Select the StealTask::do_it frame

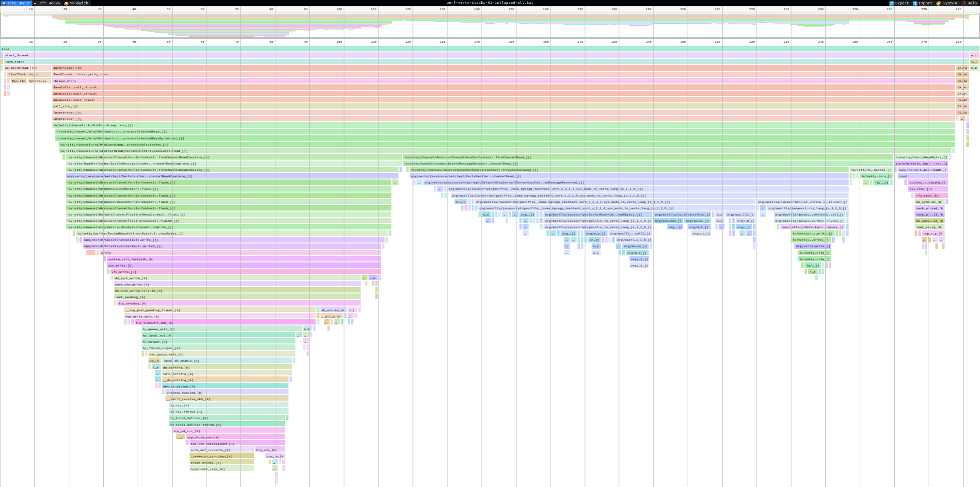(x=29, y=74)
